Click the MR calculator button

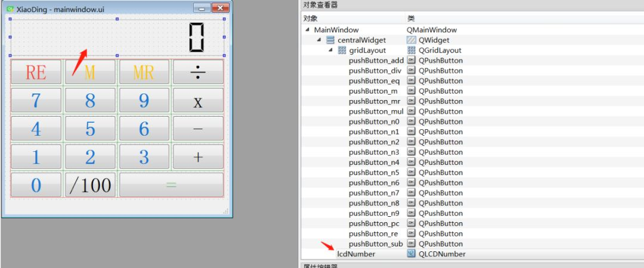click(x=144, y=72)
